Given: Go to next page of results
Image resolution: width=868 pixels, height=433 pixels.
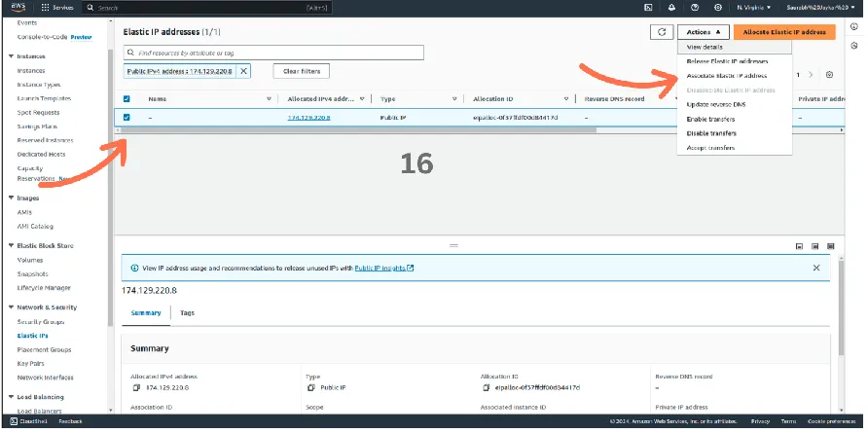Looking at the screenshot, I should click(811, 75).
